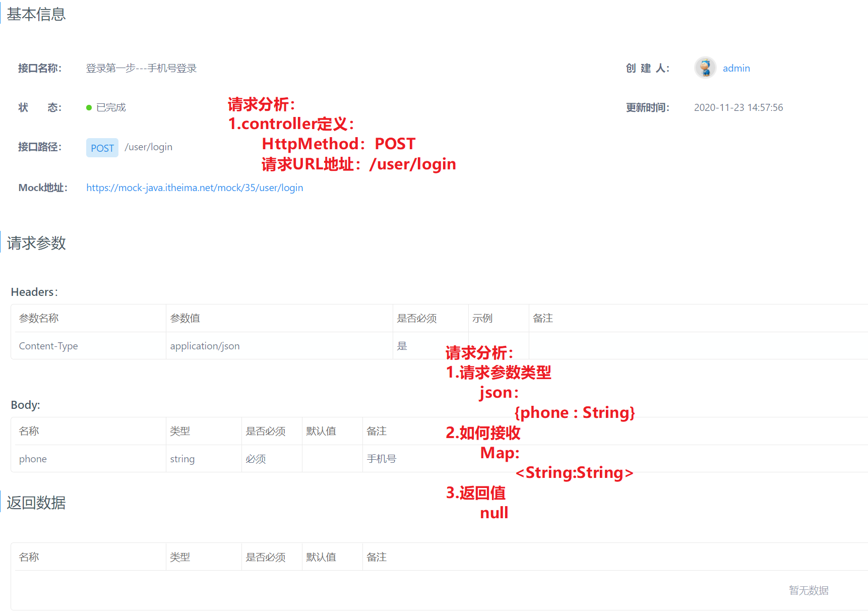Click the green status dot indicator
This screenshot has width=868, height=613.
coord(89,107)
